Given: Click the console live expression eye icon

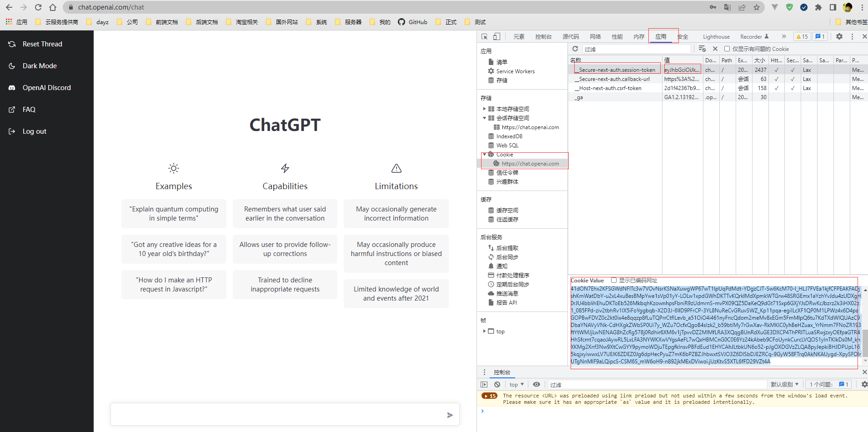Looking at the screenshot, I should click(x=537, y=384).
